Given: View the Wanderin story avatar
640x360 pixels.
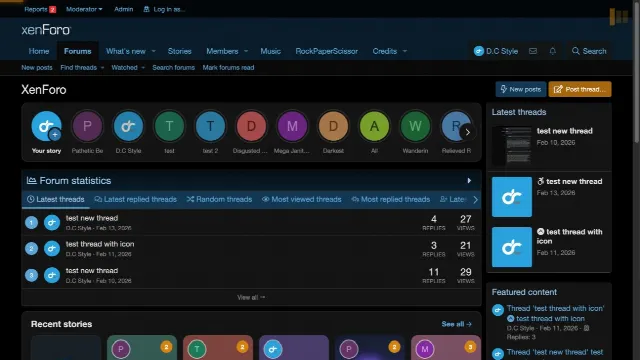Looking at the screenshot, I should click(415, 126).
